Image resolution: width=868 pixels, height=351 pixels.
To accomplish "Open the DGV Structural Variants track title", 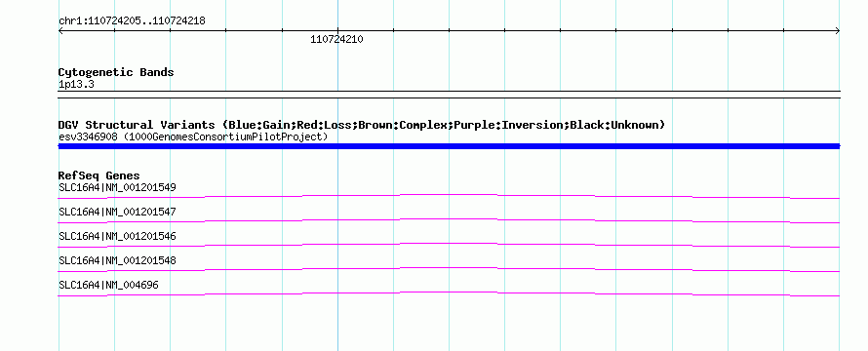I will pyautogui.click(x=362, y=125).
